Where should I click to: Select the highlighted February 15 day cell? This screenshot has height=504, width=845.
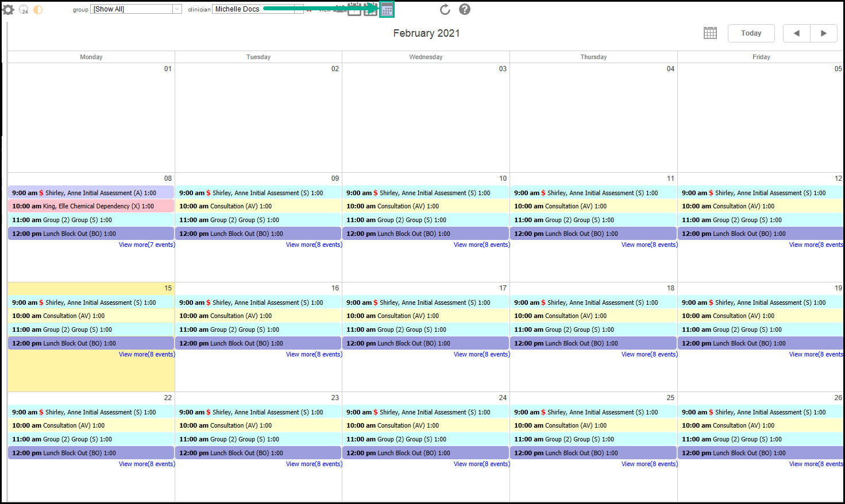[x=91, y=374]
